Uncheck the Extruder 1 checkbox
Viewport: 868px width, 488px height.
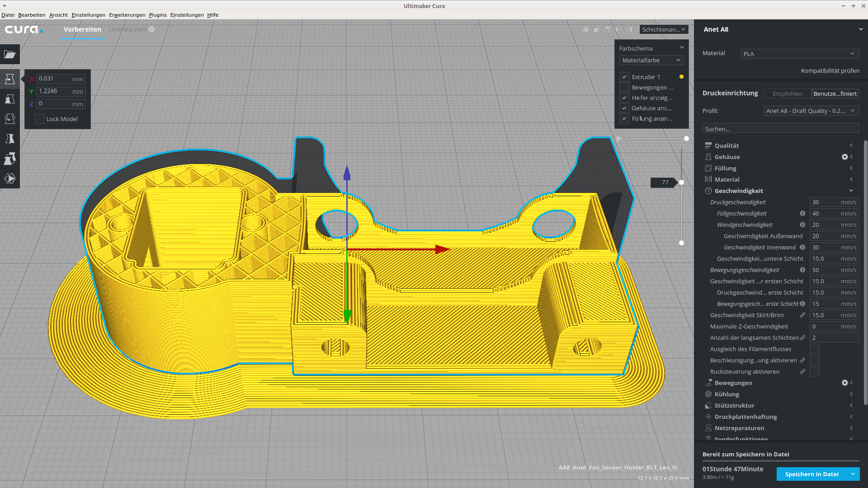pos(624,77)
